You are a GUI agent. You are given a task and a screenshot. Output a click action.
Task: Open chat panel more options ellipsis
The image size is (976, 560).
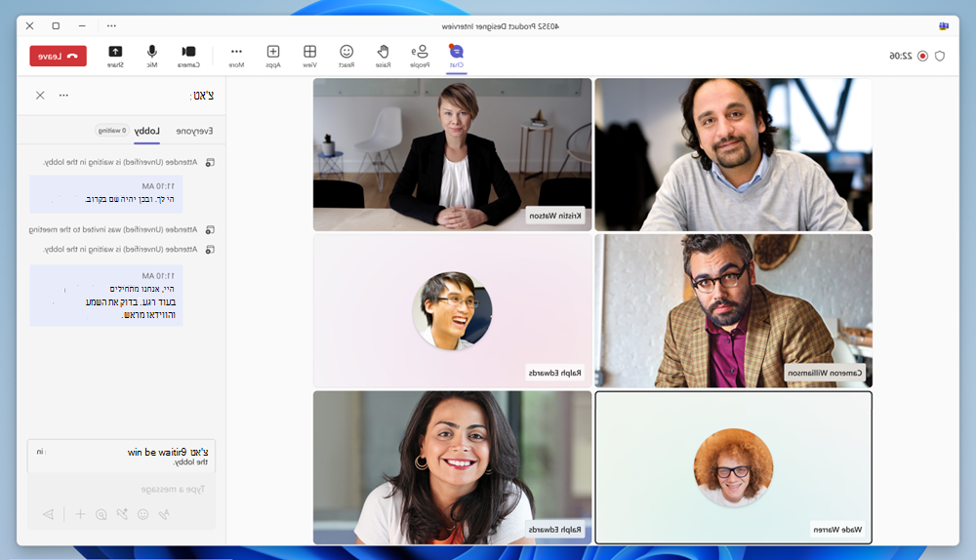pyautogui.click(x=63, y=96)
